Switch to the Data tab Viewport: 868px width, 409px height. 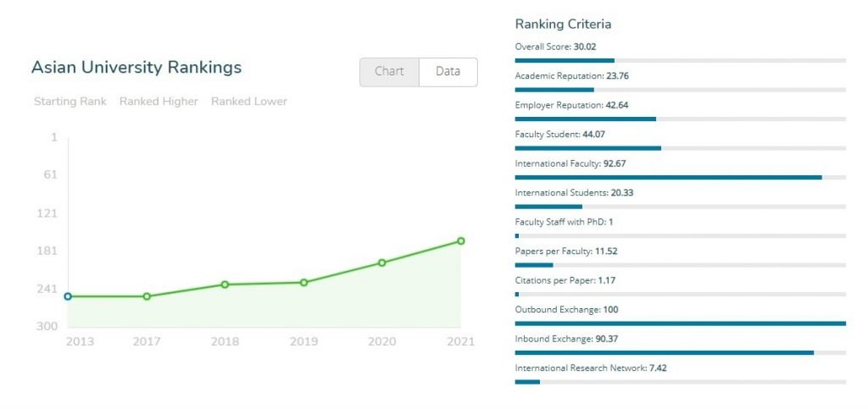(448, 72)
